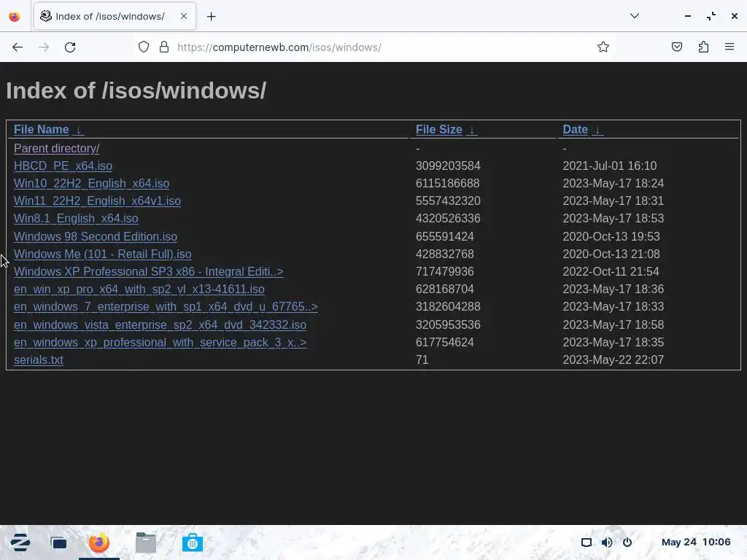Sort by File Size header
The image size is (747, 560).
[438, 130]
